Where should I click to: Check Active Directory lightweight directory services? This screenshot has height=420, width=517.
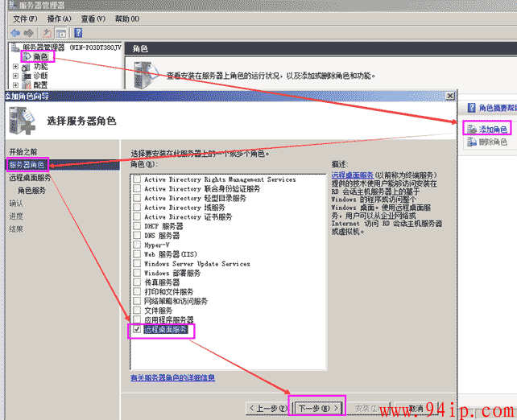tap(137, 198)
